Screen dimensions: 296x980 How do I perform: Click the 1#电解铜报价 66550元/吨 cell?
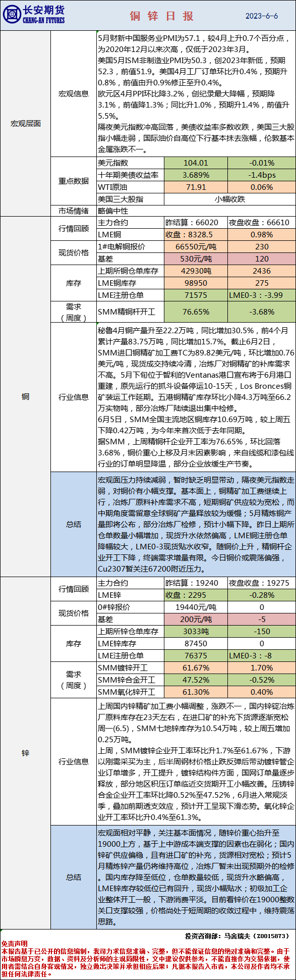[196, 247]
